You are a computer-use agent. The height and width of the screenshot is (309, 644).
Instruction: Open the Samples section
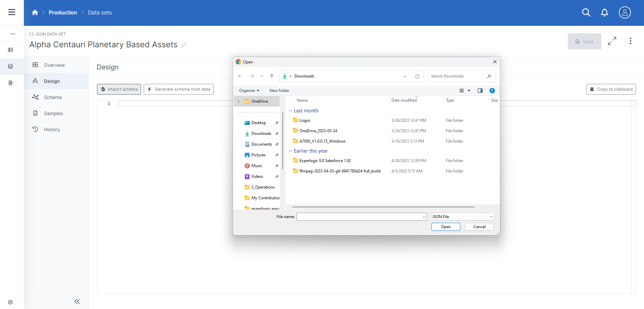(x=53, y=113)
